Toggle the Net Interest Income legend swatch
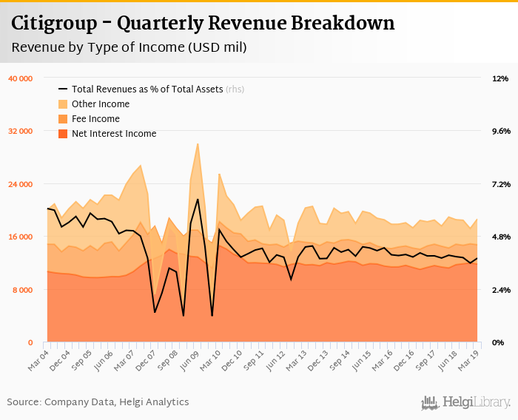This screenshot has width=518, height=420. coord(63,134)
